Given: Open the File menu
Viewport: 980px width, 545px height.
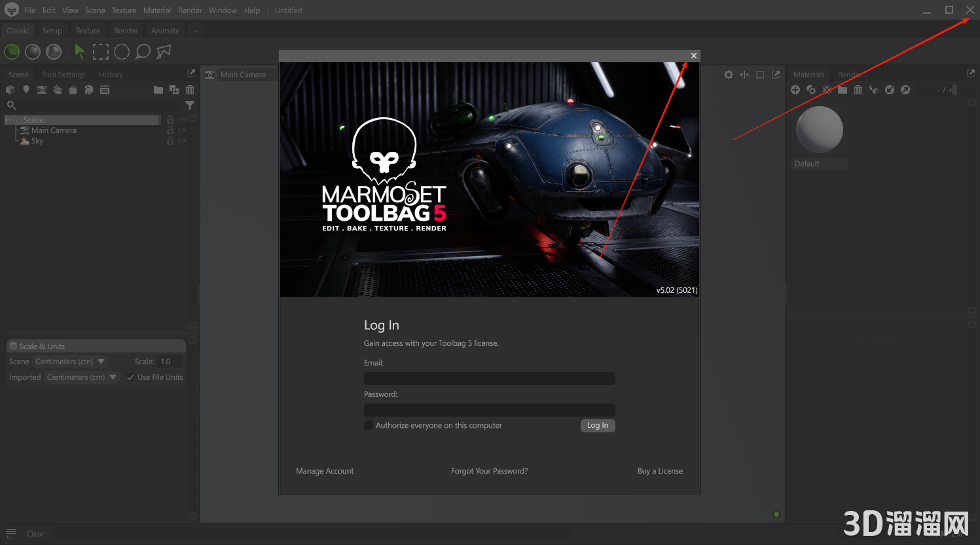Looking at the screenshot, I should [x=30, y=10].
